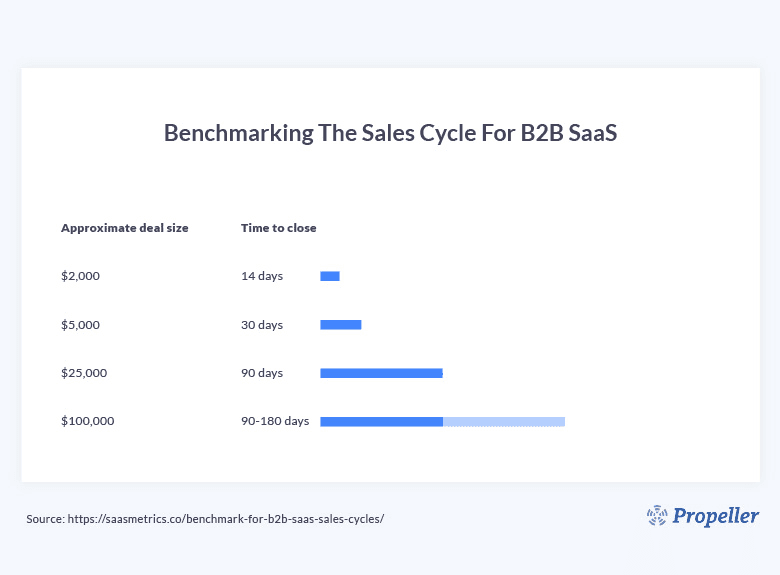Click the 90-180 days label
The image size is (780, 575).
[275, 421]
